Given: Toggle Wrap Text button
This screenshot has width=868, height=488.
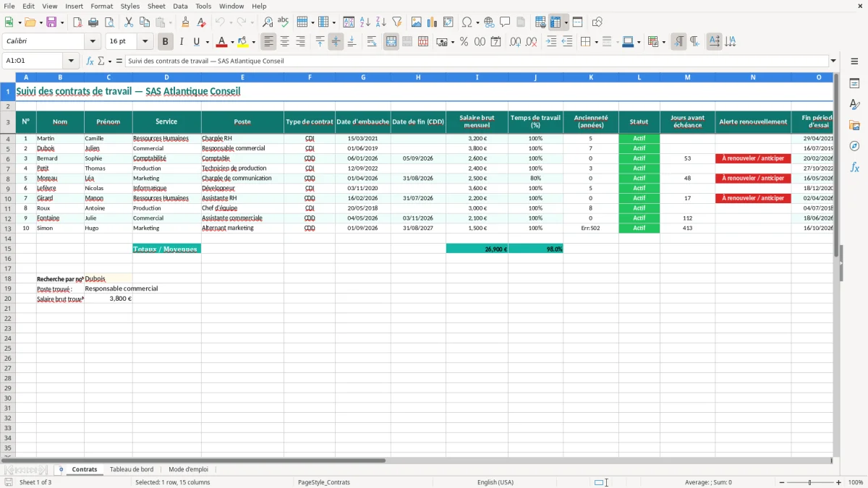Looking at the screenshot, I should click(x=372, y=42).
